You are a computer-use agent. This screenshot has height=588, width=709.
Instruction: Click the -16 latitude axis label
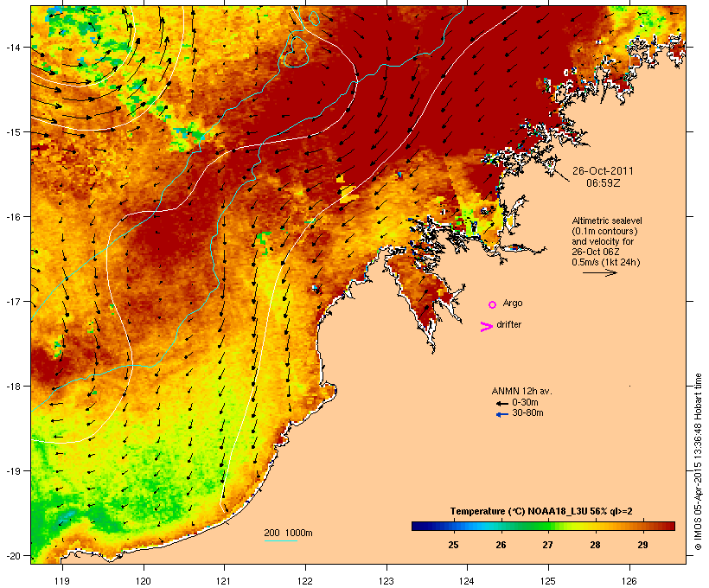coord(13,217)
